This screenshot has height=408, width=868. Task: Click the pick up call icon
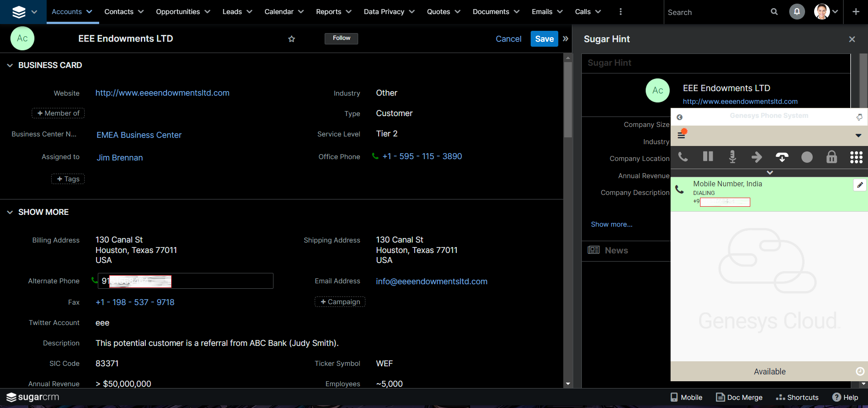(x=683, y=157)
